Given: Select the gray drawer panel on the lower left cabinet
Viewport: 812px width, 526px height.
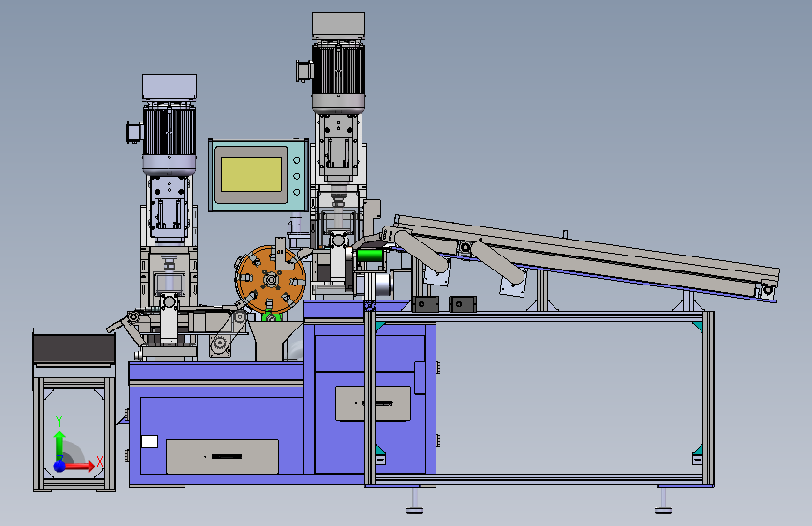Looking at the screenshot, I should click(222, 456).
